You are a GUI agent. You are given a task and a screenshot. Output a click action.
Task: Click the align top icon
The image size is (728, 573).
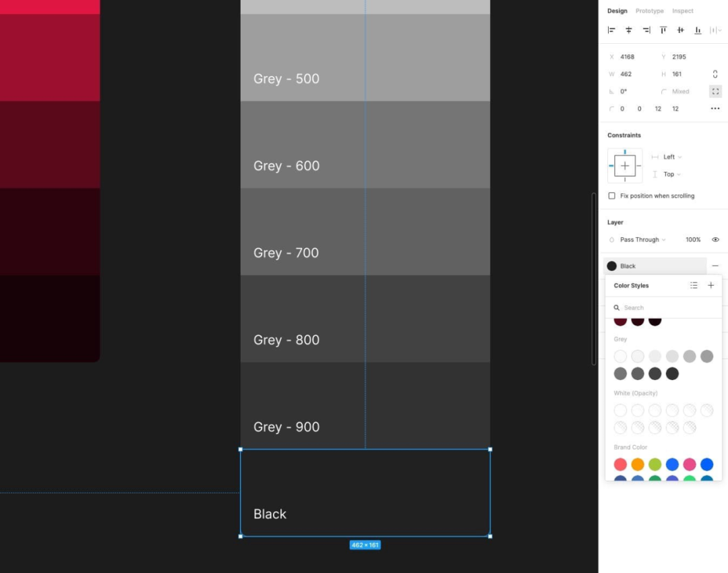(x=663, y=30)
